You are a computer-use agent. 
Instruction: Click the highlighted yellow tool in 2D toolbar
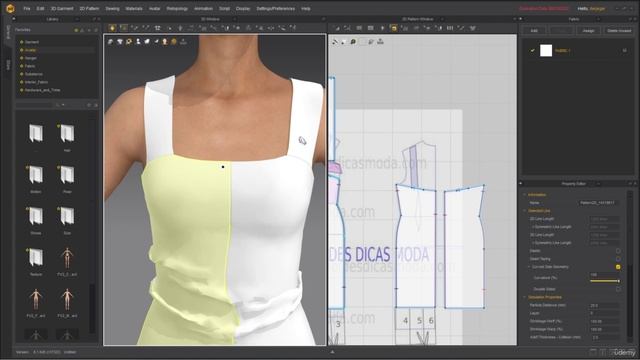393,28
